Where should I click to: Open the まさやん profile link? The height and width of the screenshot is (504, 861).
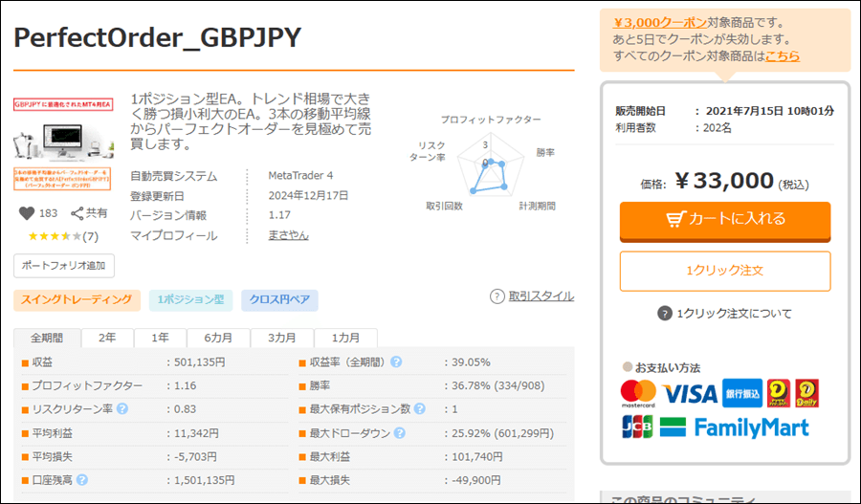point(288,235)
